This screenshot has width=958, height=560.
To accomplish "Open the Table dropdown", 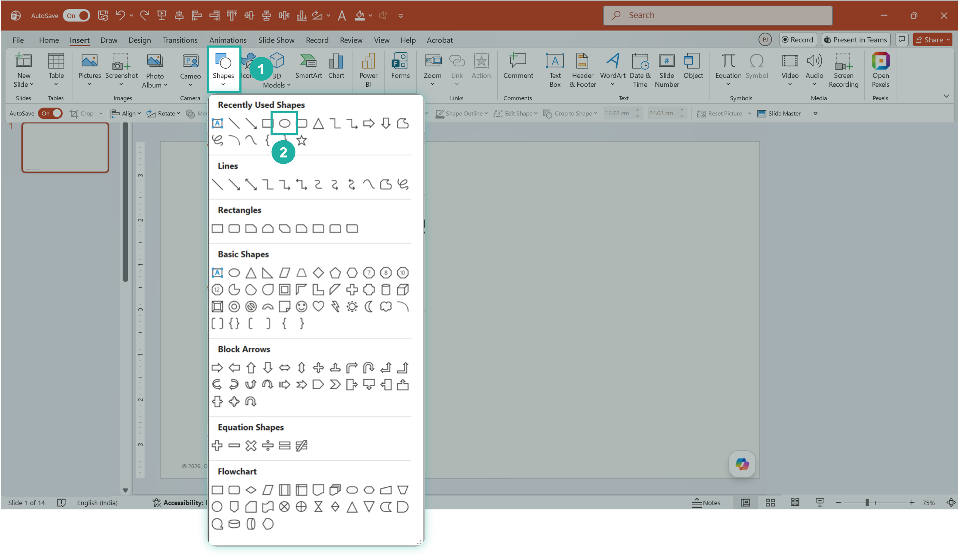I will (x=56, y=84).
